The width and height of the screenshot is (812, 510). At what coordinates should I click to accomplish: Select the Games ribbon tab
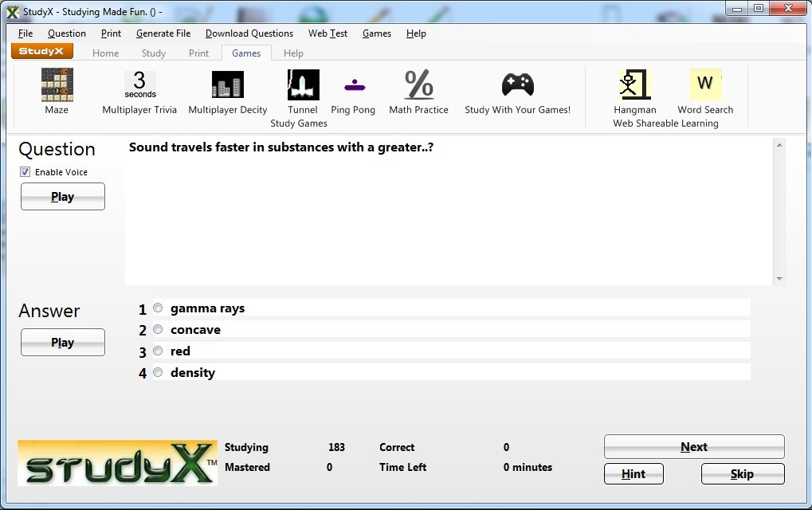[246, 53]
